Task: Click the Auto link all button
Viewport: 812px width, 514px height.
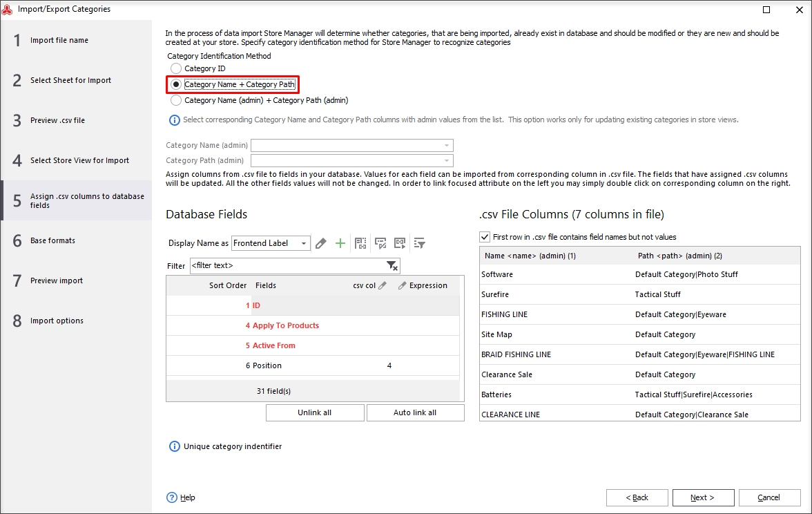Action: (x=416, y=413)
